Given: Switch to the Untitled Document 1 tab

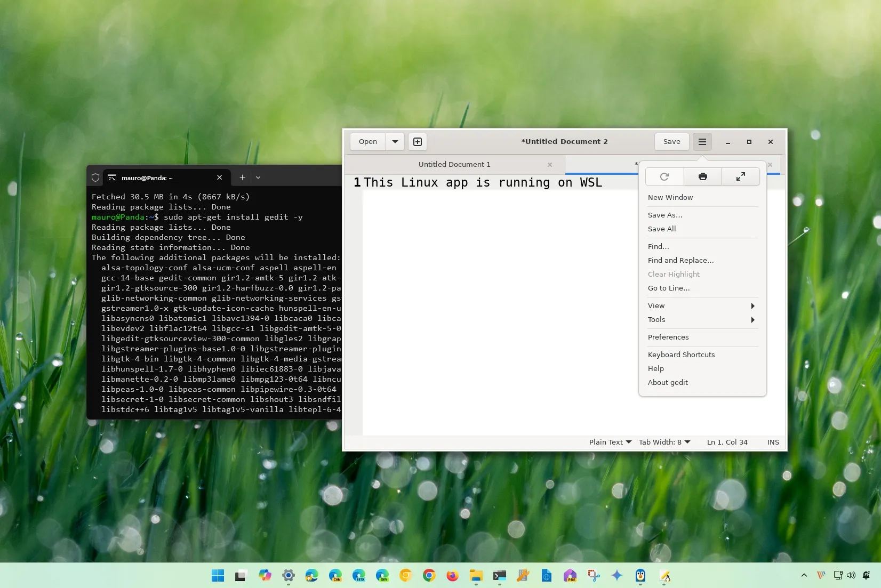Looking at the screenshot, I should [x=454, y=165].
